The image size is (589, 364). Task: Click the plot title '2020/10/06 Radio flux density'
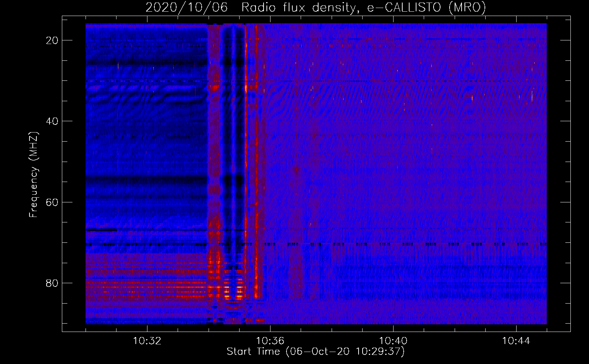pyautogui.click(x=316, y=8)
